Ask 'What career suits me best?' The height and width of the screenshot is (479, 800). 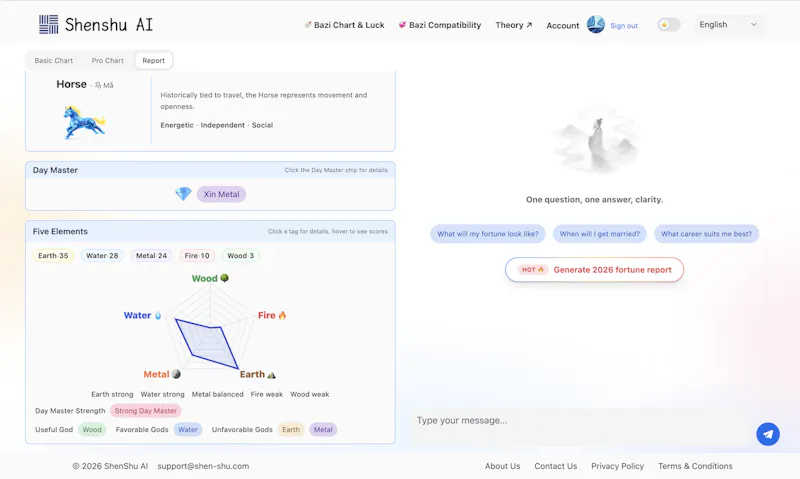706,234
